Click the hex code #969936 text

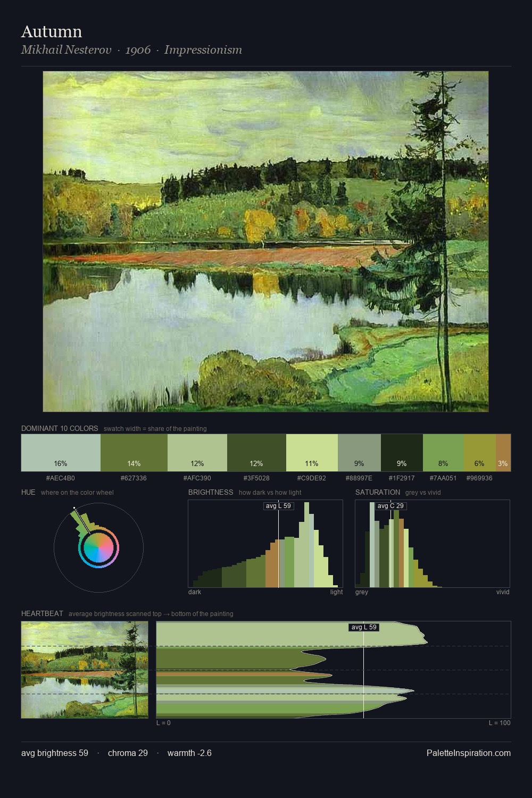click(479, 478)
